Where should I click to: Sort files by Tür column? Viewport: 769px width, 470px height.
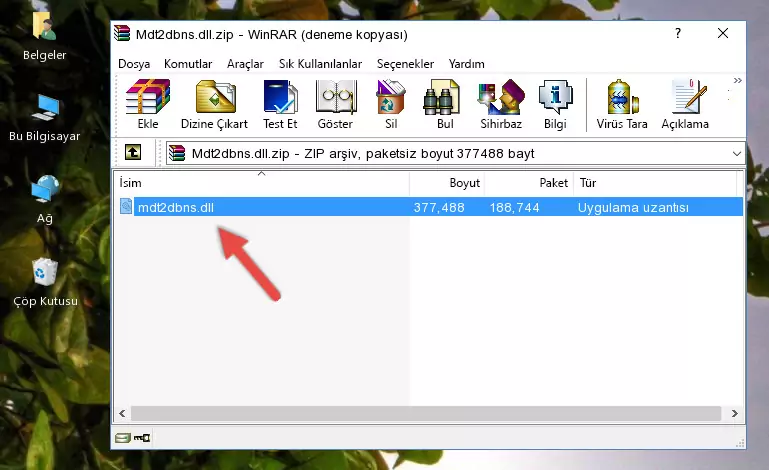point(655,183)
